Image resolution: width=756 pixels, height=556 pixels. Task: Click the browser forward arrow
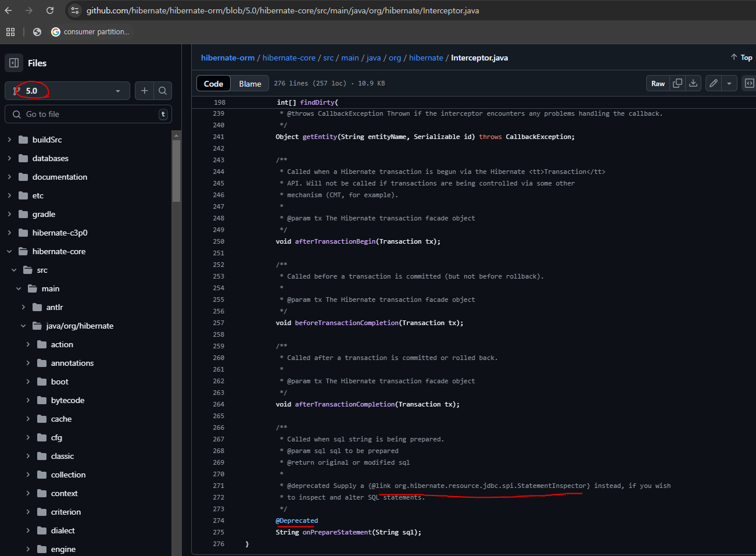(29, 10)
